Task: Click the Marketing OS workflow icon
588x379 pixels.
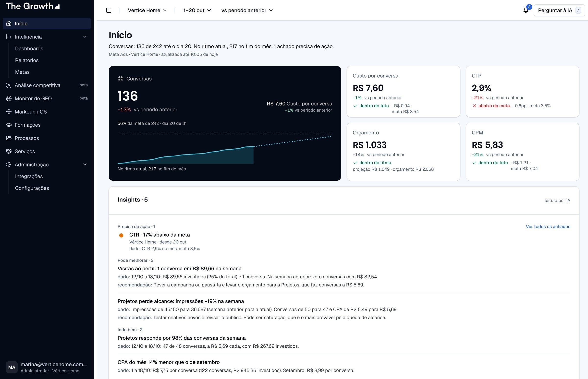Action: [9, 112]
